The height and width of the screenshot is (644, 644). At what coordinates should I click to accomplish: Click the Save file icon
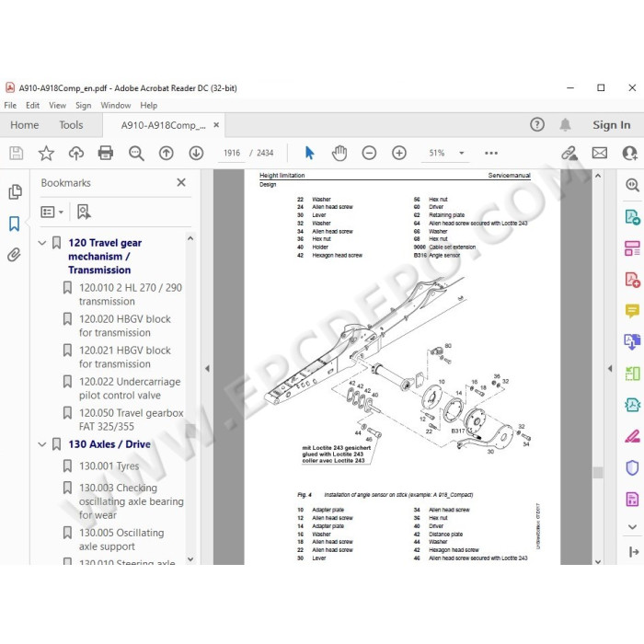16,154
